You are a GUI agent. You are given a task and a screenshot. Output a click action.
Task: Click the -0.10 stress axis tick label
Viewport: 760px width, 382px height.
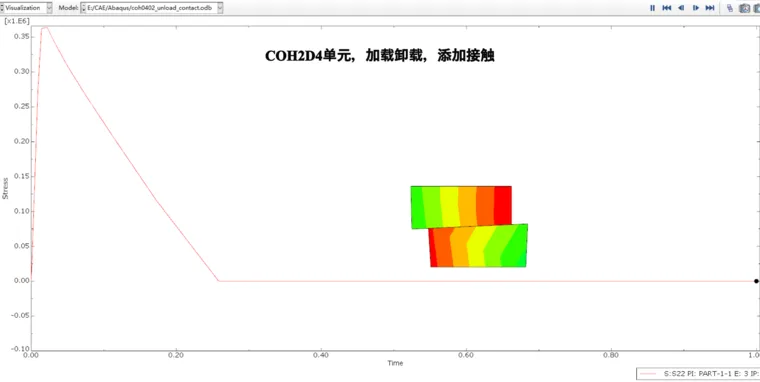[19, 349]
